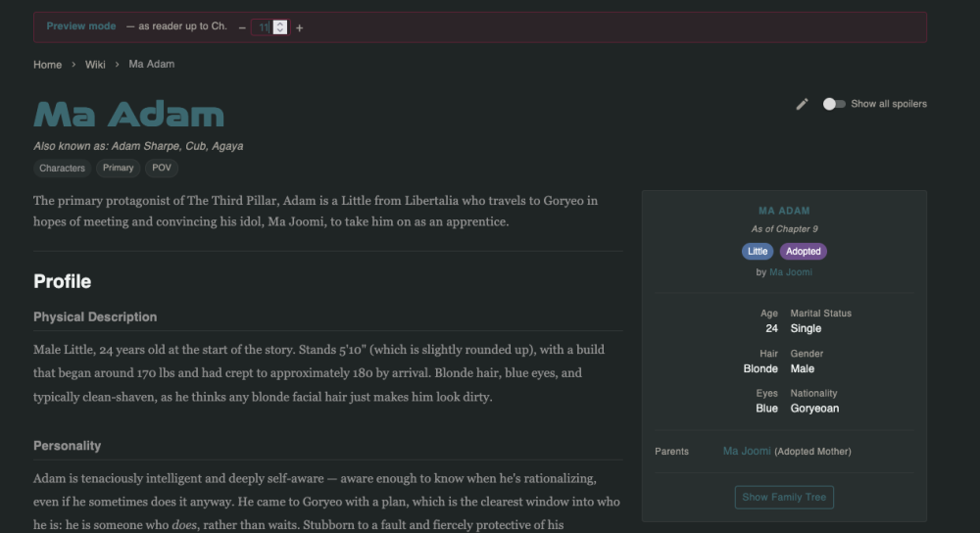The width and height of the screenshot is (980, 533).
Task: Click the Preview mode label
Action: (81, 26)
